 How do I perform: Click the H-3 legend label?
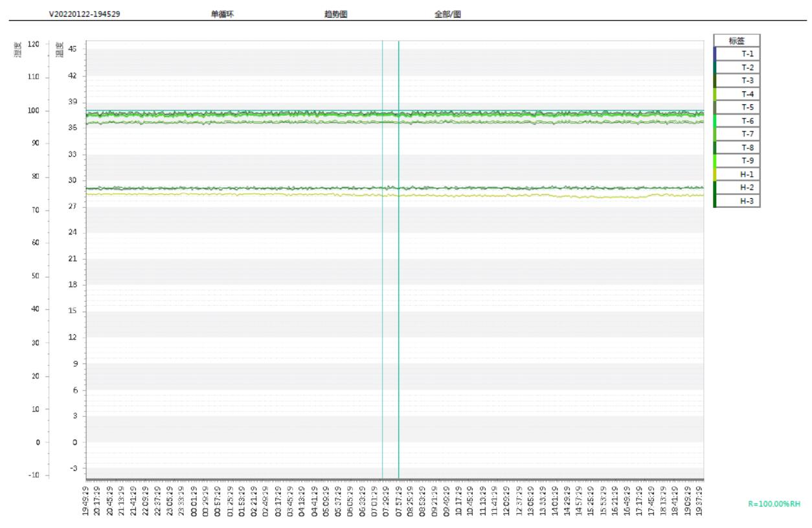747,201
